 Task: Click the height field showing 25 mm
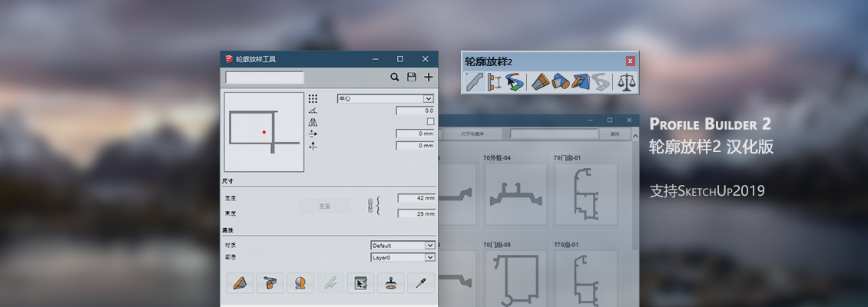tap(417, 213)
